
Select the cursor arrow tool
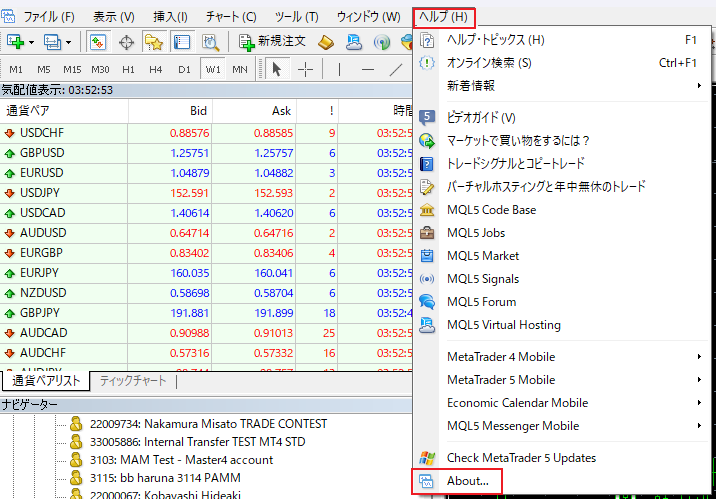[277, 69]
